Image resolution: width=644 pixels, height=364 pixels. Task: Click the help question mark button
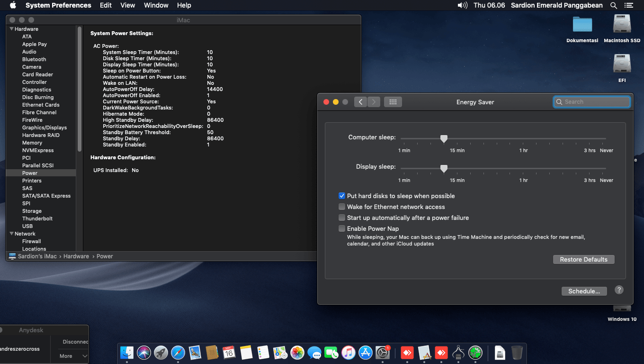tap(619, 290)
